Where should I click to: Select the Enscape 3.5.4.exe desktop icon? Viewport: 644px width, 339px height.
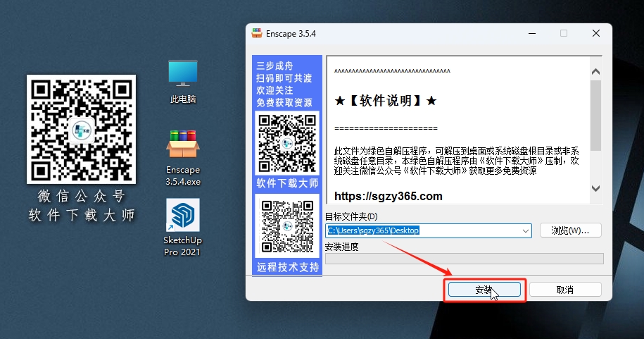coord(183,158)
